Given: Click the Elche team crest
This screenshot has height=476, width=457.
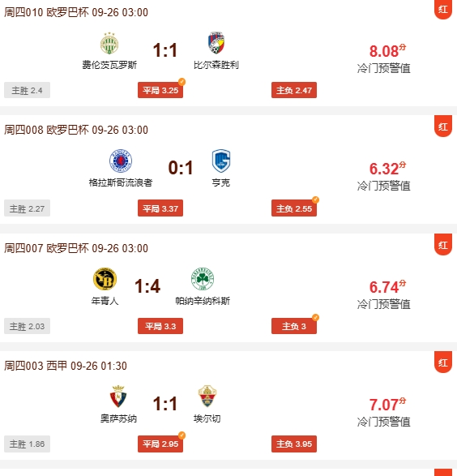Looking at the screenshot, I should tap(207, 397).
